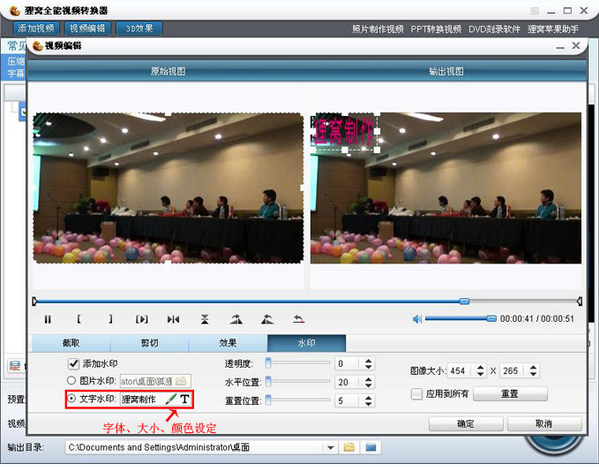
Task: Set clip end with right bracket icon
Action: pos(110,319)
